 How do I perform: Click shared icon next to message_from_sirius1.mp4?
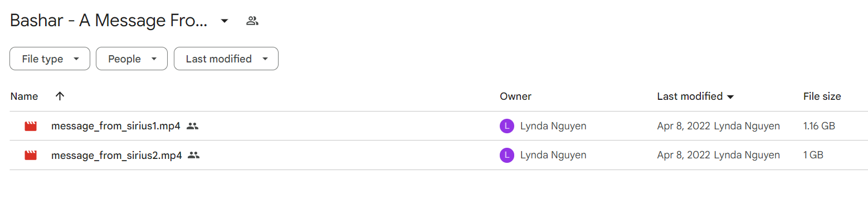[x=193, y=126]
